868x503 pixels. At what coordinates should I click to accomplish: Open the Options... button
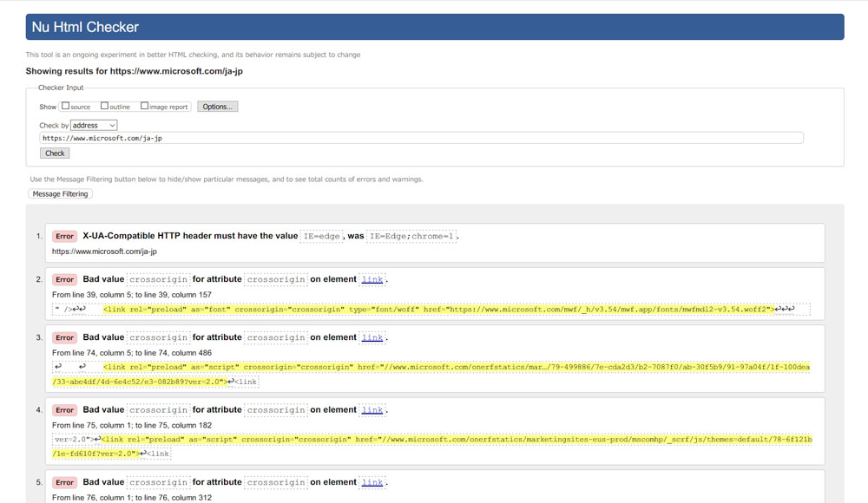coord(218,107)
